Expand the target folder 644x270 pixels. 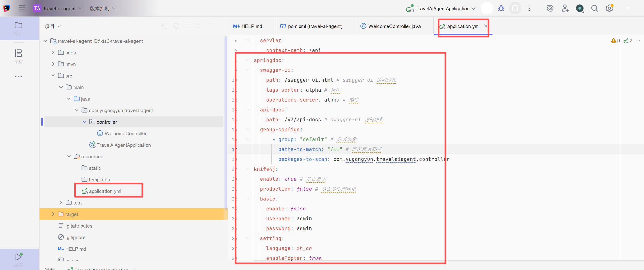pos(53,214)
